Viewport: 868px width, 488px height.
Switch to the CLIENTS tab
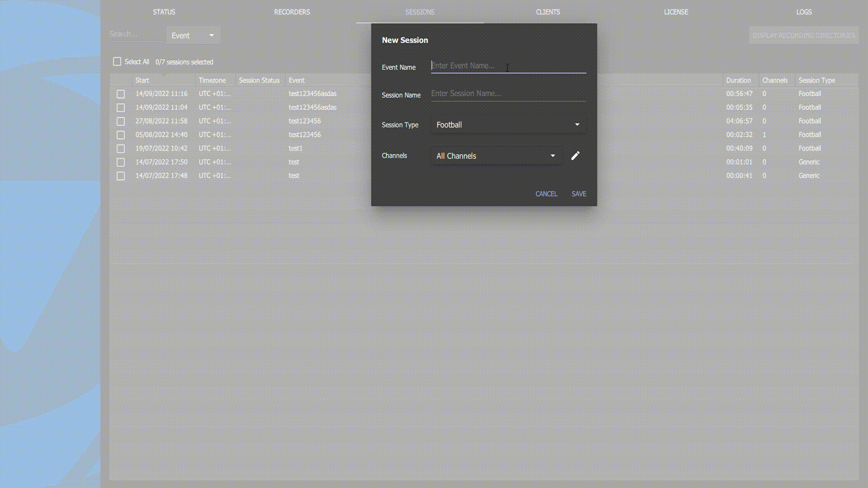tap(548, 12)
